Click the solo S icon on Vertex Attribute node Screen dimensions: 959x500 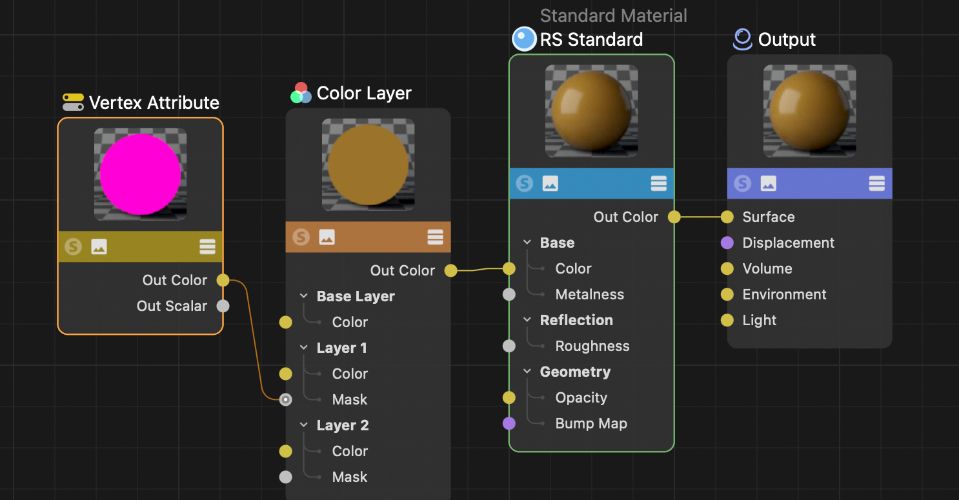[x=73, y=247]
